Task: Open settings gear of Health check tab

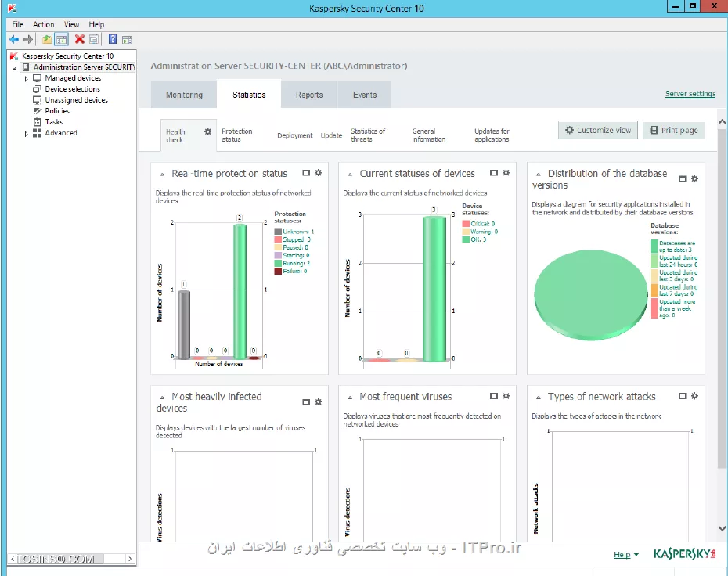Action: tap(207, 131)
